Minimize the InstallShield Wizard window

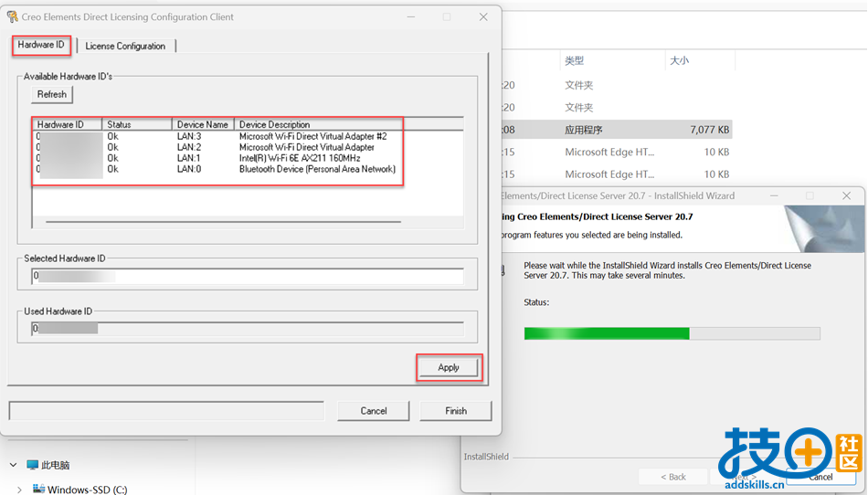tap(774, 195)
